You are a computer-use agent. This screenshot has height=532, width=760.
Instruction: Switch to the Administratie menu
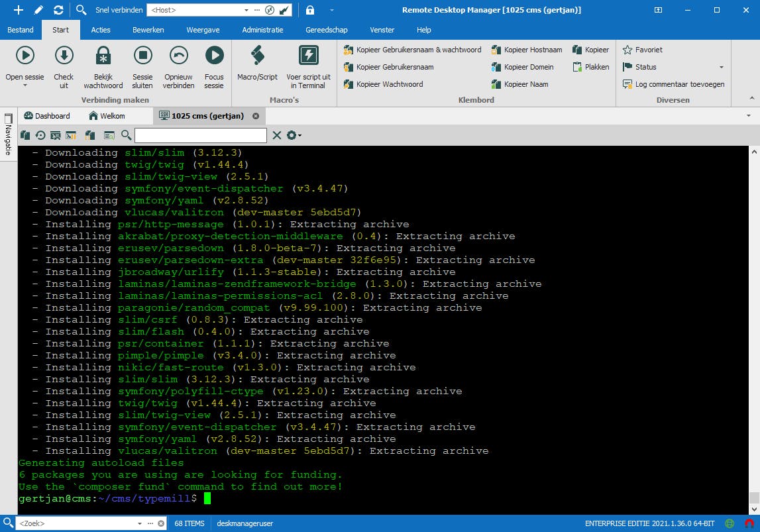point(262,29)
